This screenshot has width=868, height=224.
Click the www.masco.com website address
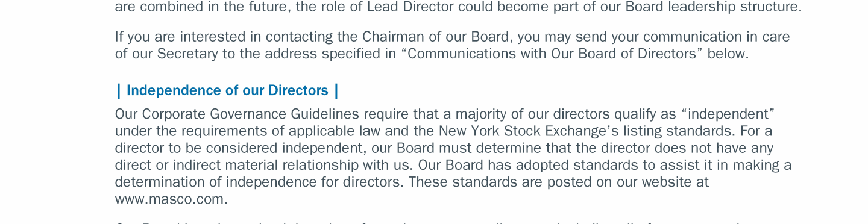point(171,199)
